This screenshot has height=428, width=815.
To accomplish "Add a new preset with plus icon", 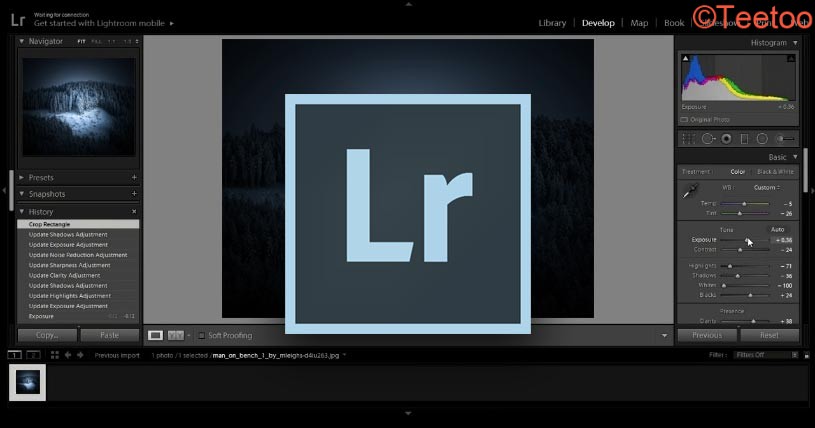I will [x=134, y=178].
